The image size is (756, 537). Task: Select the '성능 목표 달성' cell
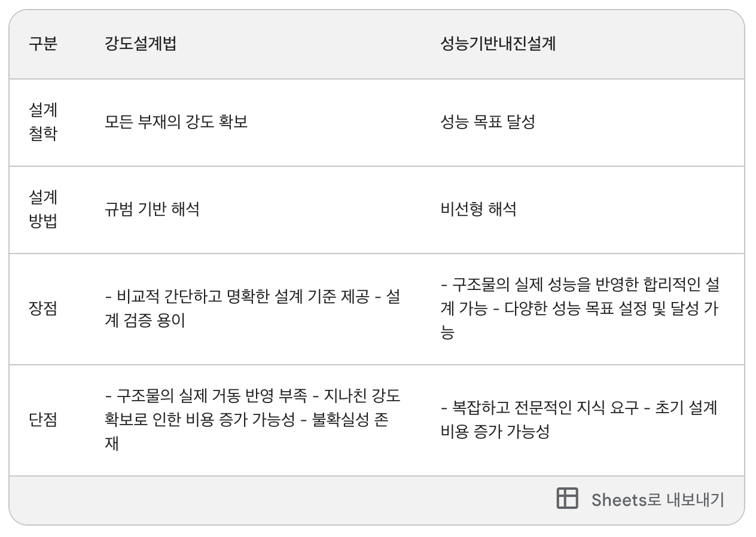487,122
